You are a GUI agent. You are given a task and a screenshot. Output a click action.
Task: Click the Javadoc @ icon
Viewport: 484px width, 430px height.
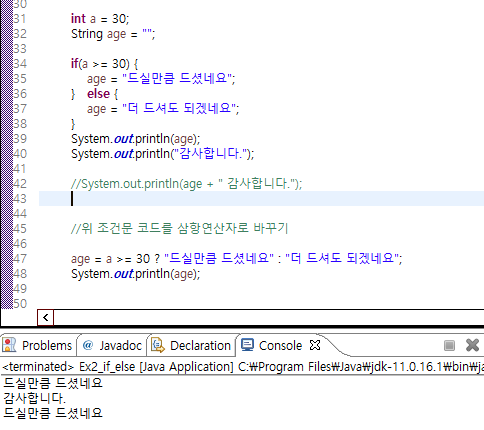click(88, 345)
